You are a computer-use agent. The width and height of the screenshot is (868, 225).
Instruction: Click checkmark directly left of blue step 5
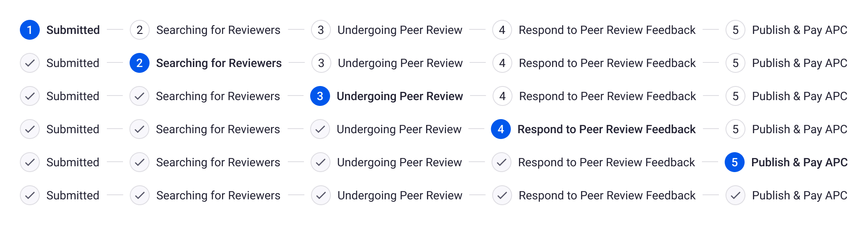click(x=502, y=162)
